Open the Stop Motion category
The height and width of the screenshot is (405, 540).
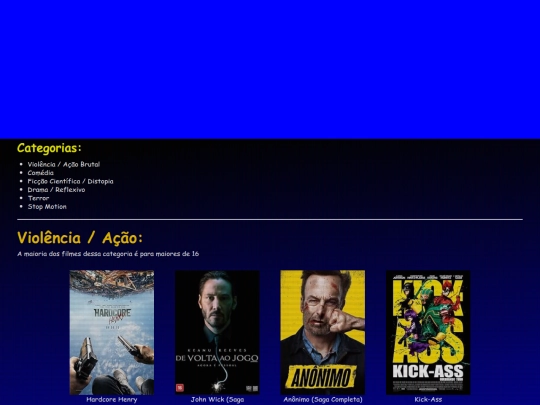(x=47, y=207)
